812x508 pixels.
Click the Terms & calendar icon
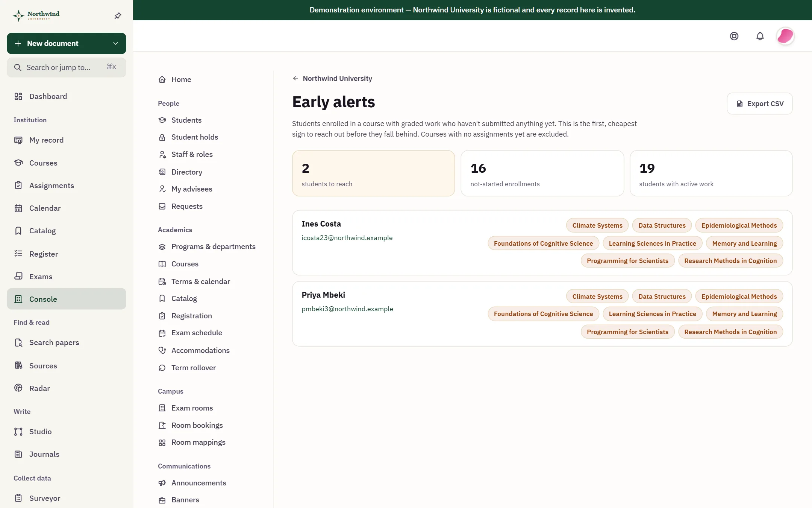[x=162, y=281]
